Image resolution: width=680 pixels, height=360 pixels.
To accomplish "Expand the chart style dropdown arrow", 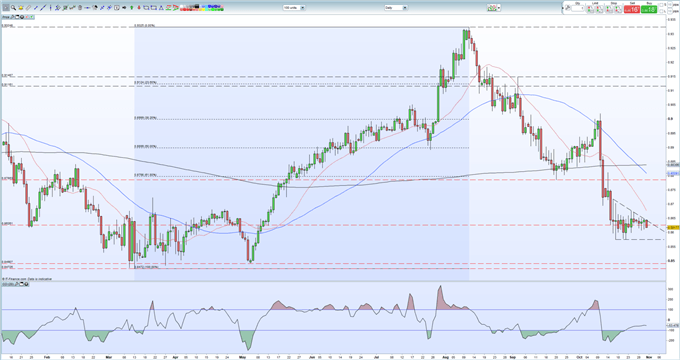I will pos(499,7).
